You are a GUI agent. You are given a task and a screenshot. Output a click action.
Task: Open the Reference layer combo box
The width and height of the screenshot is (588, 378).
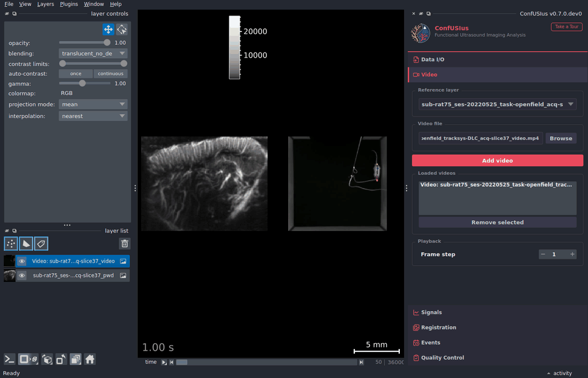tap(497, 104)
